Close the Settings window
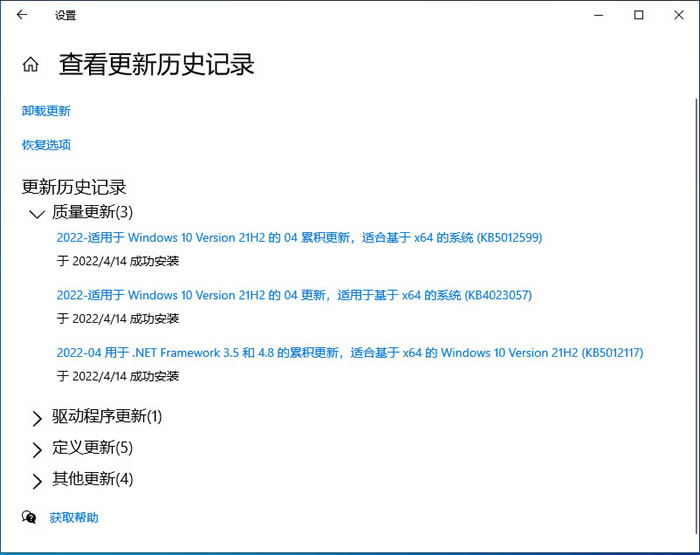The height and width of the screenshot is (555, 700). (679, 15)
